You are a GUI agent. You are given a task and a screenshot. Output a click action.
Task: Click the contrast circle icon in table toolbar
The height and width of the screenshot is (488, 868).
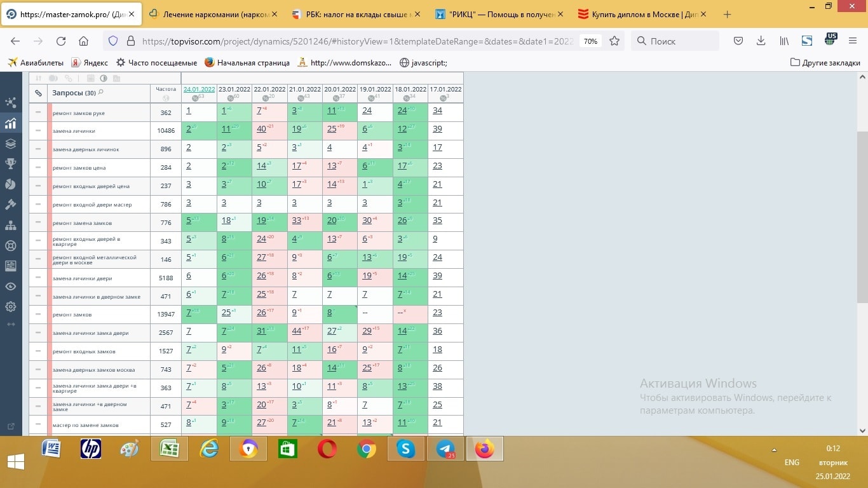pos(104,78)
